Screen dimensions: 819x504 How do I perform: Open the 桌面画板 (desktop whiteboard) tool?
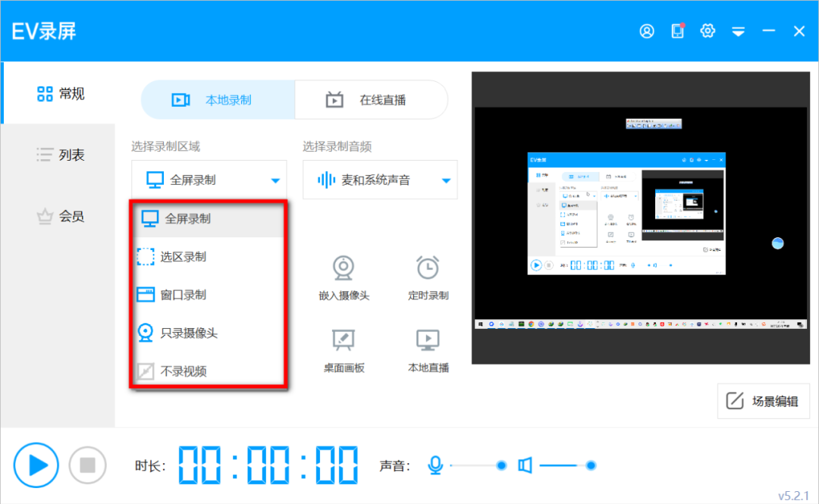343,346
